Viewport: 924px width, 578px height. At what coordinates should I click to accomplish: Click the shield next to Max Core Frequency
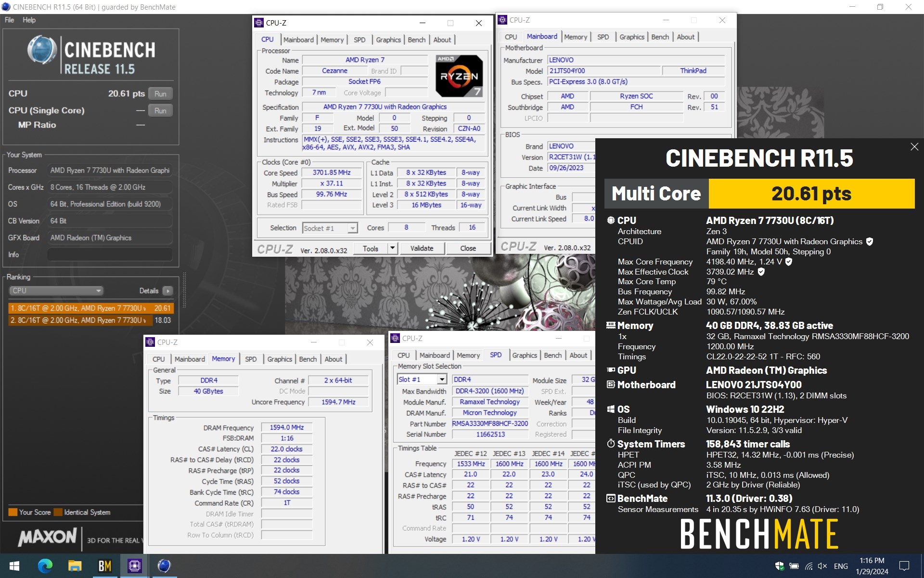coord(788,262)
